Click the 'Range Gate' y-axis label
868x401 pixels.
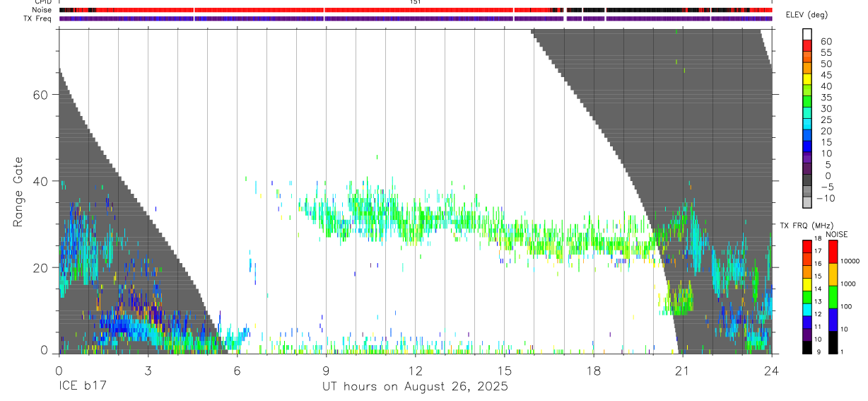(19, 192)
